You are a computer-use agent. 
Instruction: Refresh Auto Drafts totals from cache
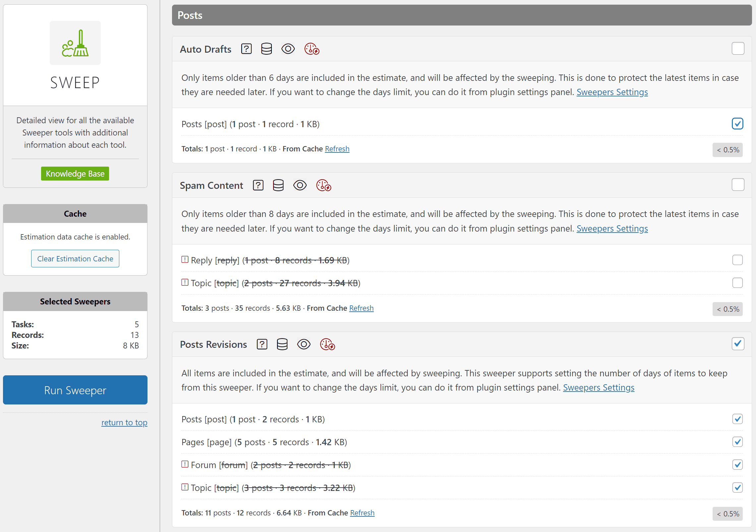(337, 149)
